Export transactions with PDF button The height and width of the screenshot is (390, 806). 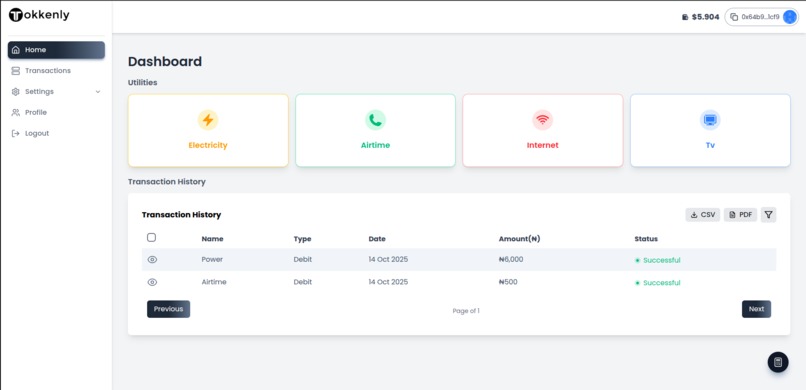[x=741, y=215]
